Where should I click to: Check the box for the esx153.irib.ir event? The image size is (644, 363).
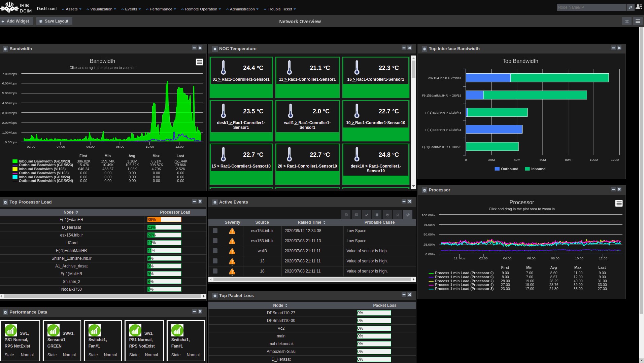pyautogui.click(x=215, y=241)
